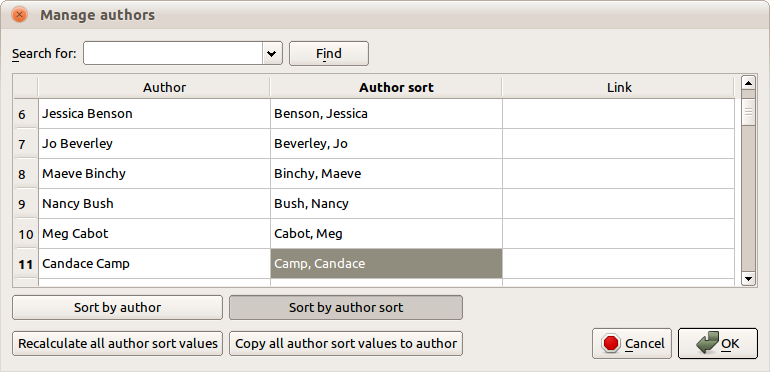Select the Binchy, Maeve sort cell
770x372 pixels.
click(x=386, y=174)
